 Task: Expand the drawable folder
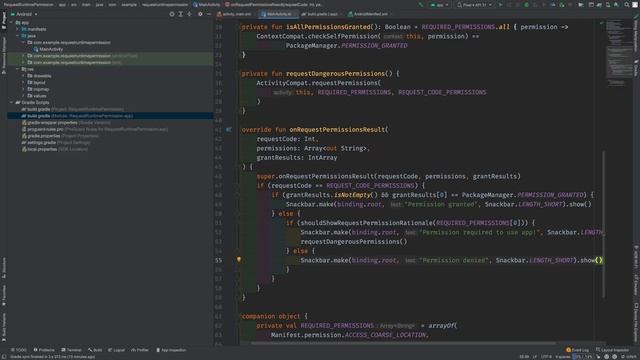[24, 76]
